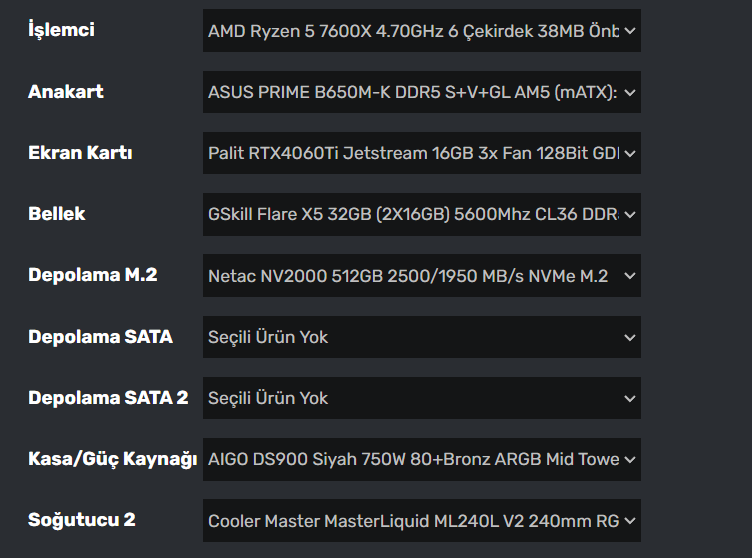Image resolution: width=752 pixels, height=558 pixels.
Task: Click the chevron arrow on AIGO DS900 row
Action: tap(629, 459)
